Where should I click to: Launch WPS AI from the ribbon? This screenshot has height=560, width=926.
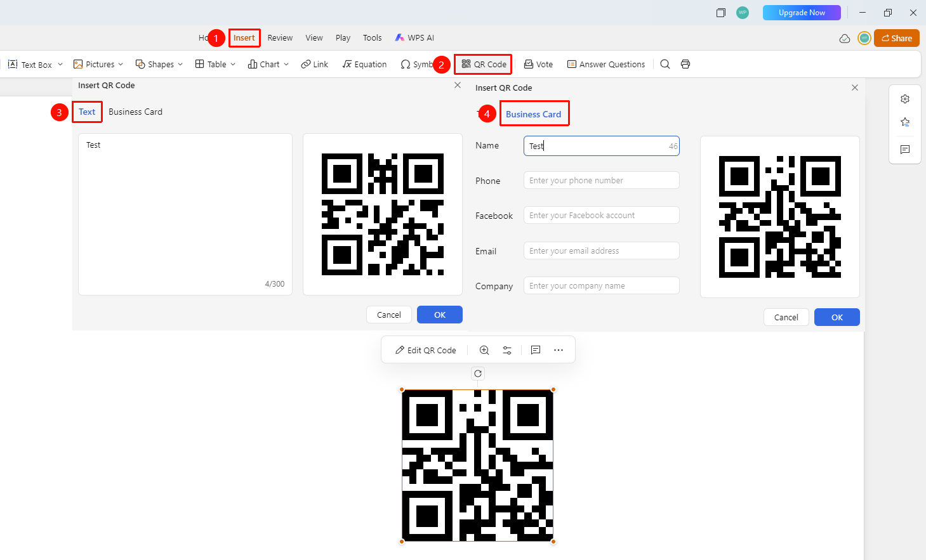(414, 38)
